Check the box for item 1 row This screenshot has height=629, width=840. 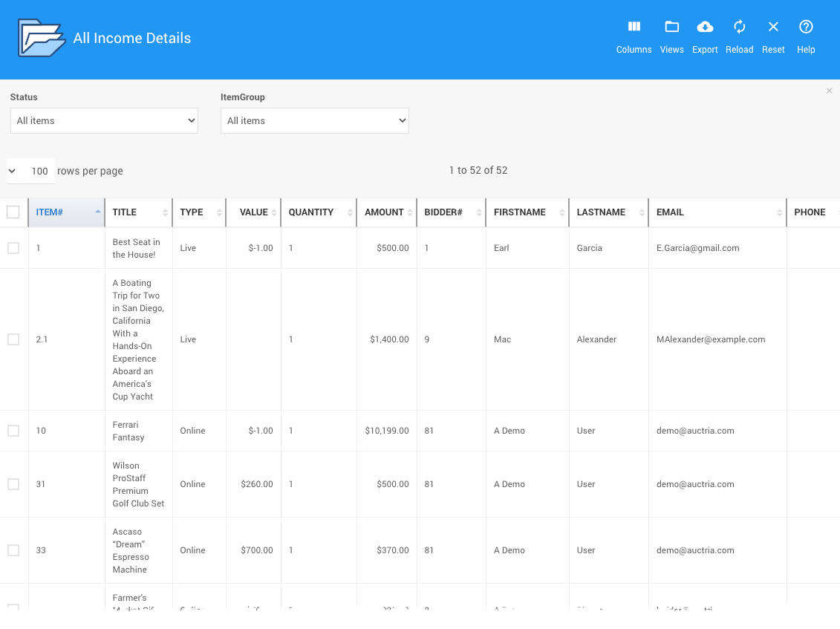click(13, 248)
